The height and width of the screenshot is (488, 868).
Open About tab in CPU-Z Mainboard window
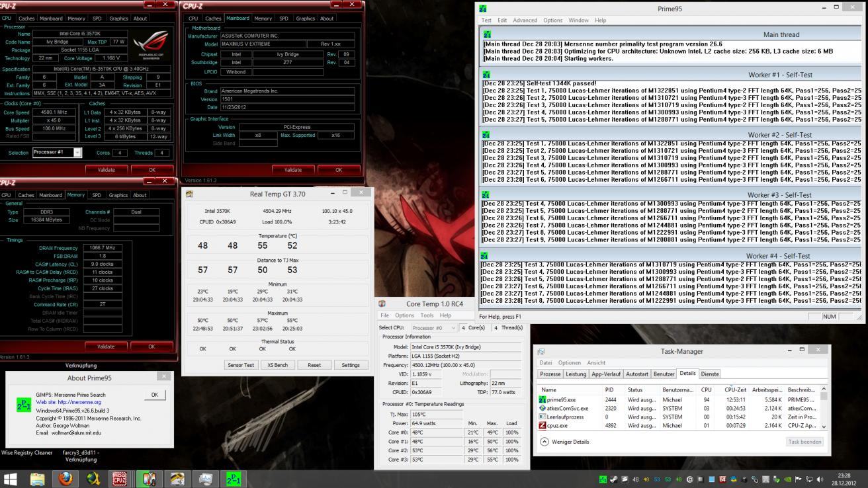click(x=327, y=19)
